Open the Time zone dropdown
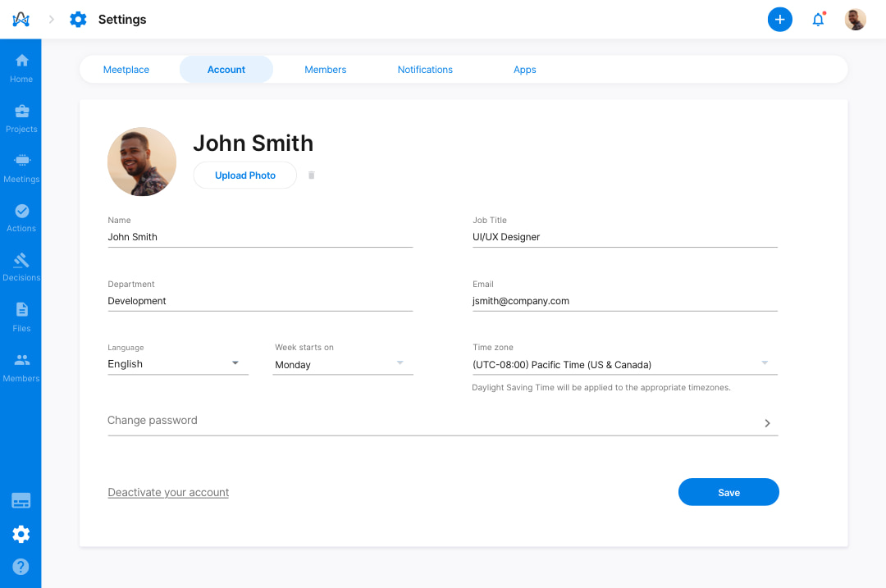This screenshot has height=588, width=886. coord(625,364)
